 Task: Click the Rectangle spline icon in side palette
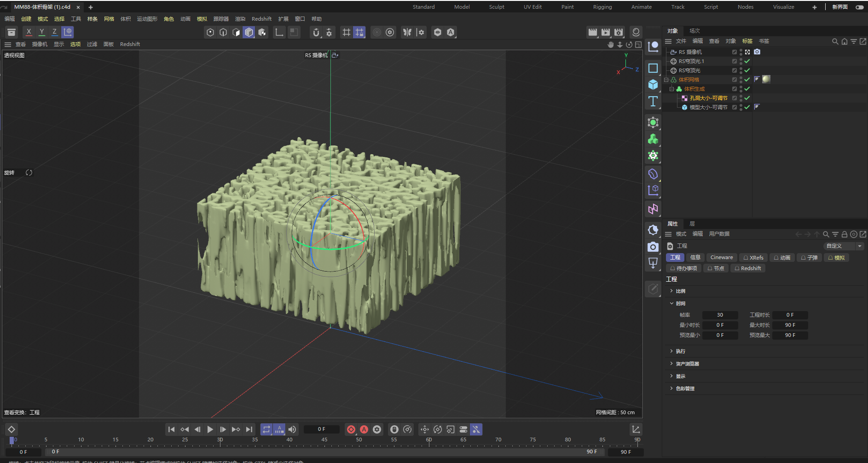[653, 68]
